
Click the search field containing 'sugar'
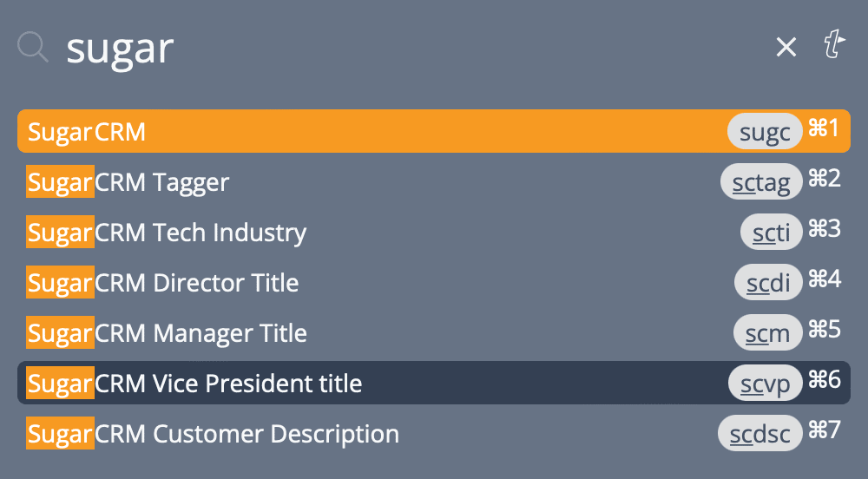[410, 49]
